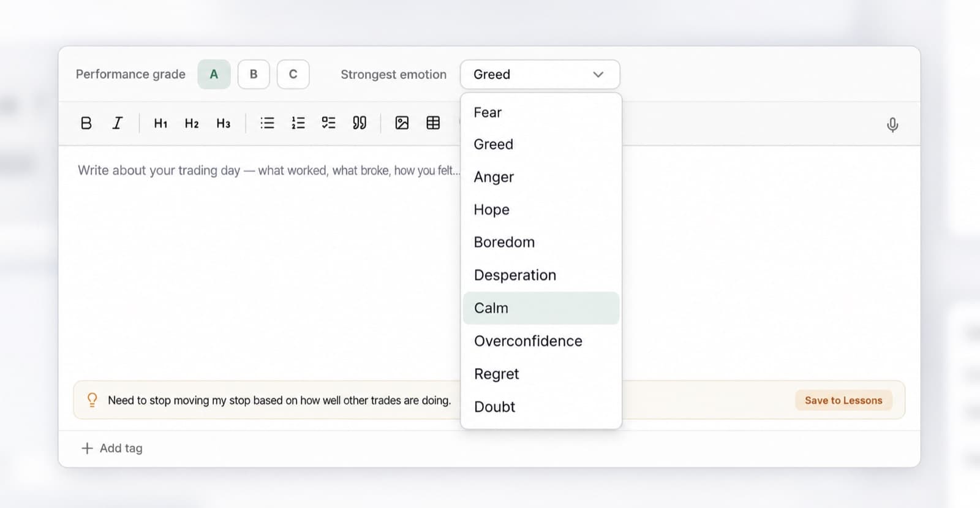The width and height of the screenshot is (980, 508).
Task: Click the Performance grade label
Action: click(x=130, y=74)
